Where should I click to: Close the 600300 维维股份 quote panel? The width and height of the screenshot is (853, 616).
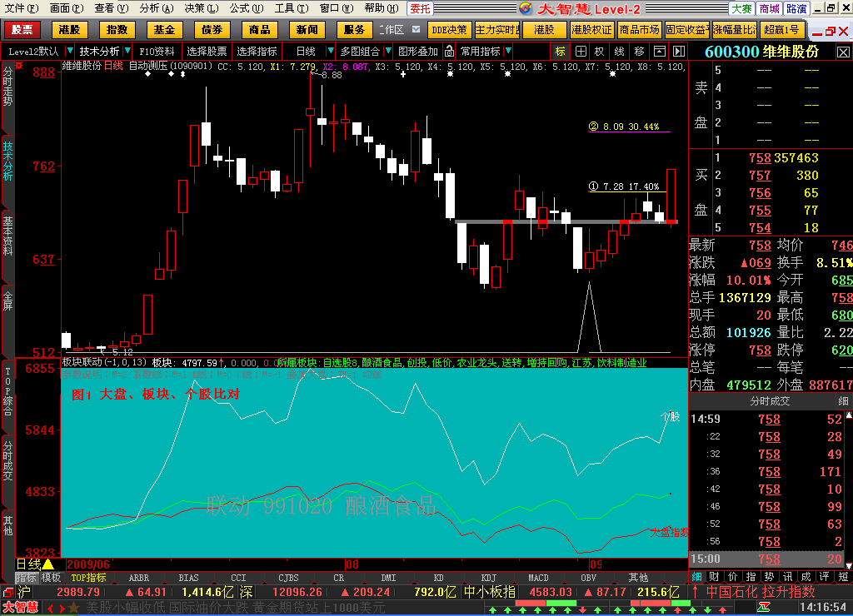click(843, 52)
